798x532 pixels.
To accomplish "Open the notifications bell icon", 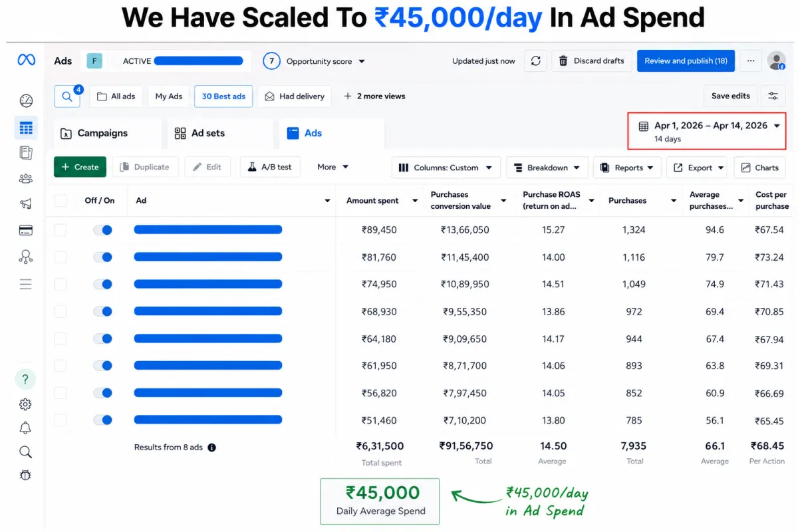I will [x=26, y=428].
